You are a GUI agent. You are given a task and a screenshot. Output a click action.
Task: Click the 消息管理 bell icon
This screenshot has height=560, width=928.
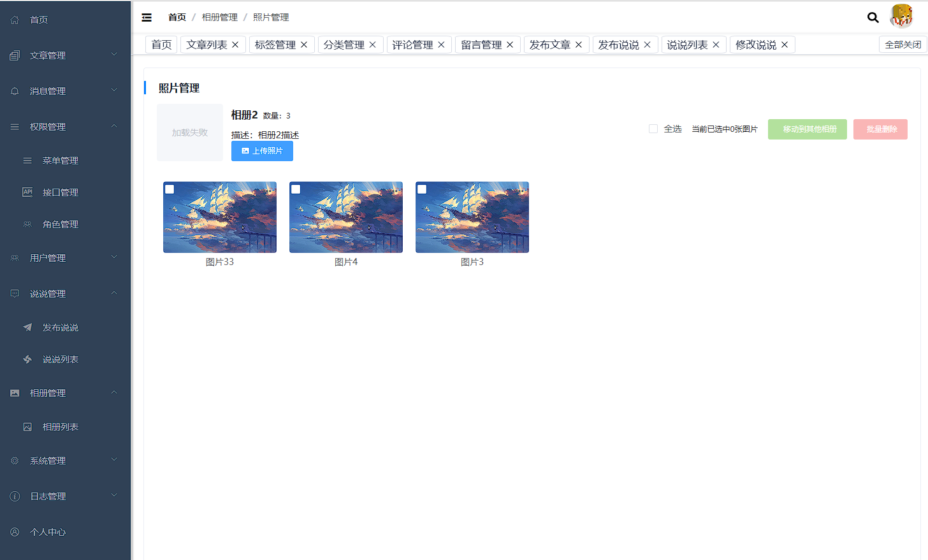coord(15,91)
